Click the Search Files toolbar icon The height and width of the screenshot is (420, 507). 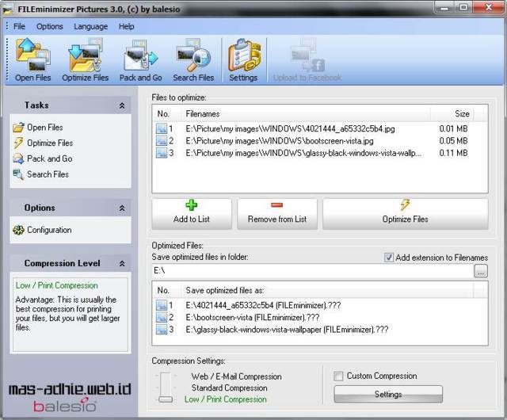pyautogui.click(x=193, y=55)
